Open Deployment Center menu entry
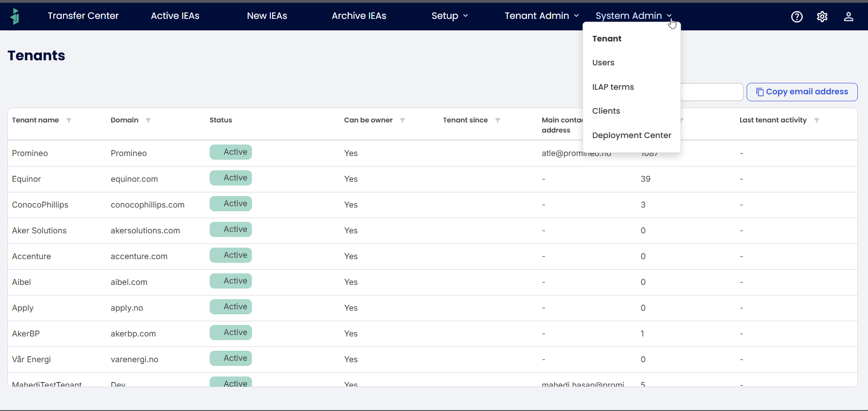 [632, 135]
